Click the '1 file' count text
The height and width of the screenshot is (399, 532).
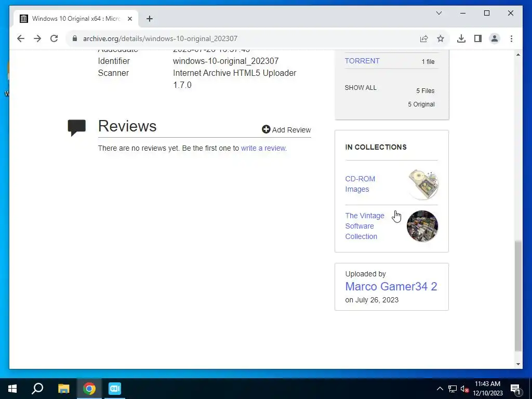coord(428,62)
